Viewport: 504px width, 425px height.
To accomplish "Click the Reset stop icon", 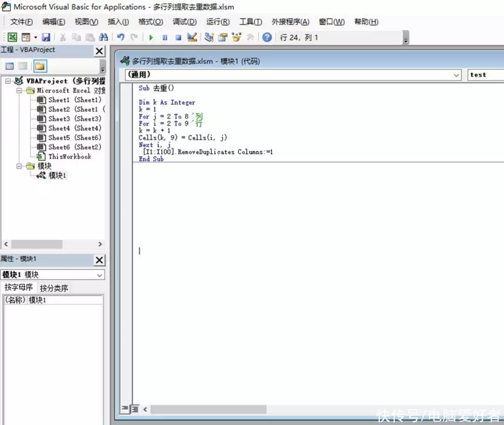I will click(x=178, y=38).
